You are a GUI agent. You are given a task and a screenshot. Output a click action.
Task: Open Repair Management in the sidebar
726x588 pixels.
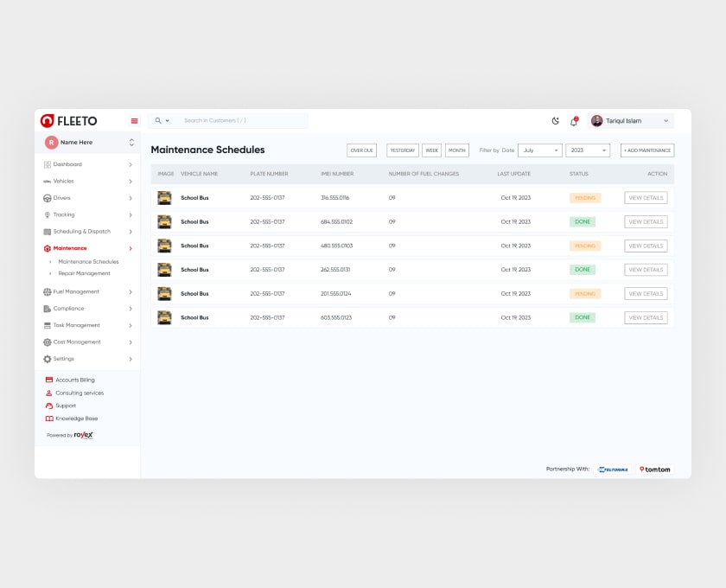[x=84, y=273]
